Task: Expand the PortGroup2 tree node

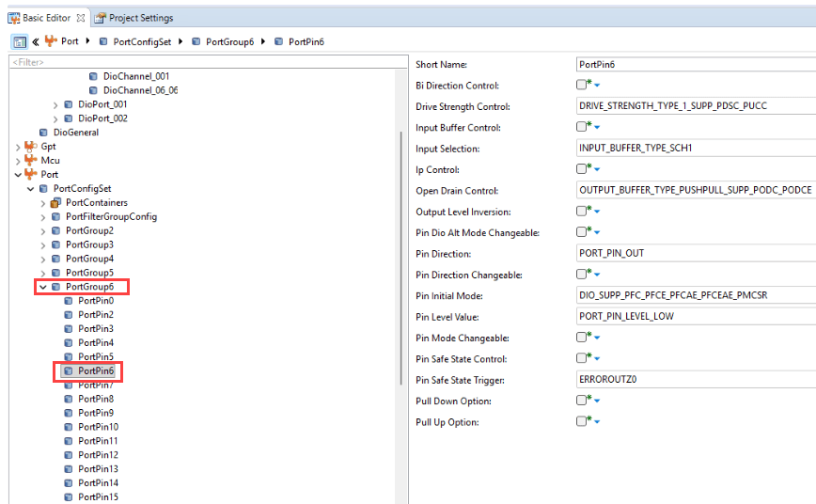Action: pos(42,230)
